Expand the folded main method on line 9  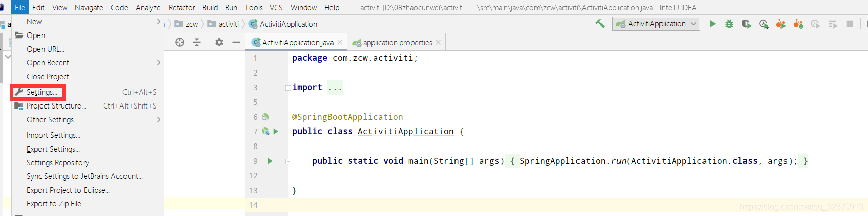click(x=288, y=161)
